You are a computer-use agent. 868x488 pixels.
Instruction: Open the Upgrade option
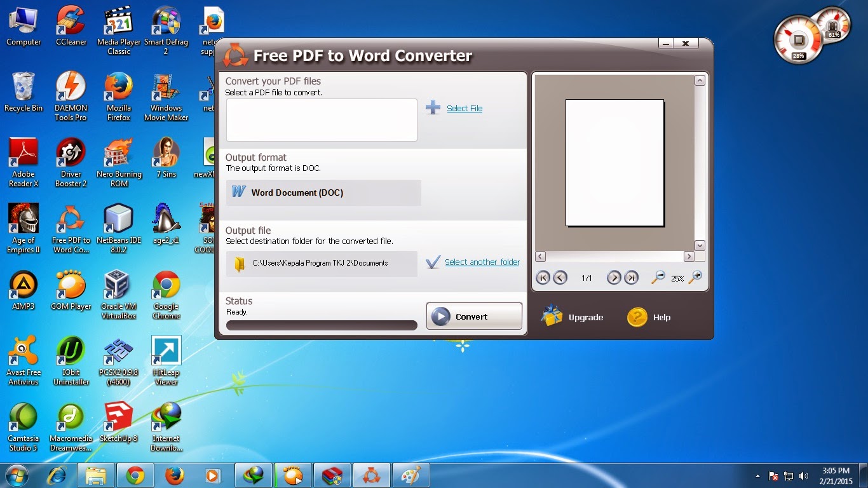572,316
